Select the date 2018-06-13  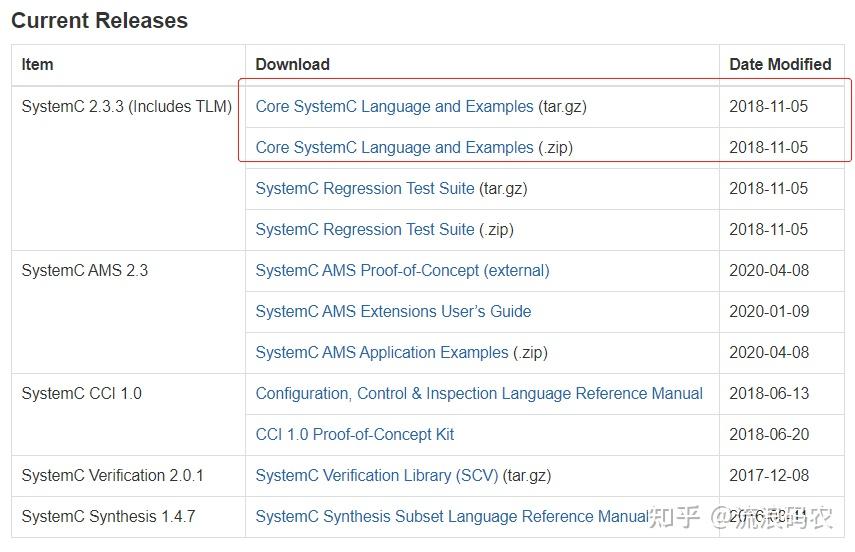pos(769,393)
